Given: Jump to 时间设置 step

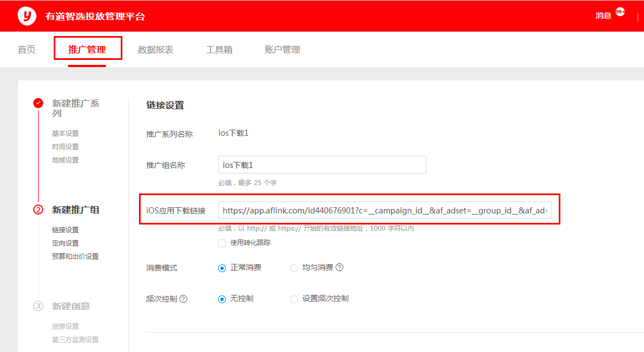Looking at the screenshot, I should pyautogui.click(x=65, y=146).
